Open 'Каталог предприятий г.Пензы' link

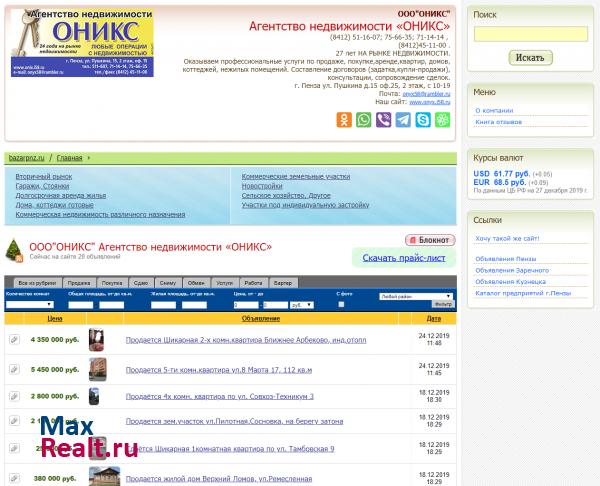[x=523, y=294]
